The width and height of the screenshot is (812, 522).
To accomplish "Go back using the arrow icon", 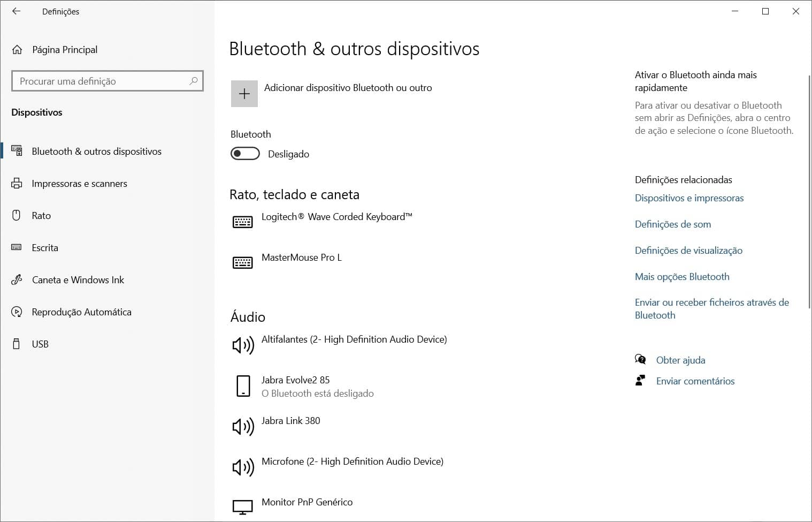I will pyautogui.click(x=17, y=11).
